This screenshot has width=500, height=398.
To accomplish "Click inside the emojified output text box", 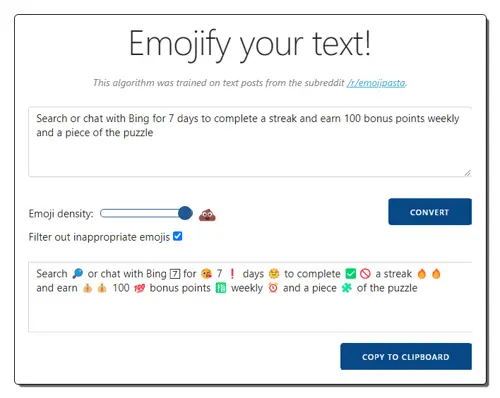I will (250, 297).
